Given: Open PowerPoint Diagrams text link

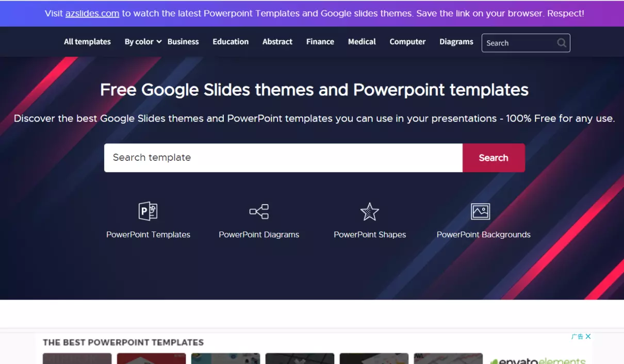Looking at the screenshot, I should tap(259, 235).
